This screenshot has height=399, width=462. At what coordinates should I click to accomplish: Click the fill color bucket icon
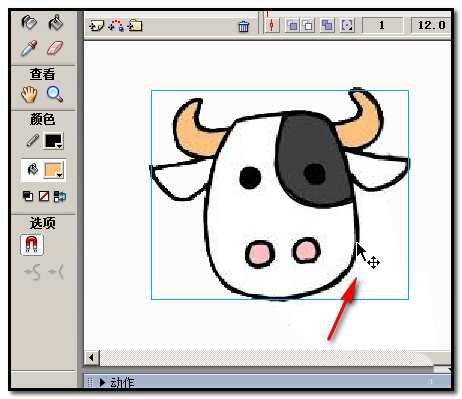(x=33, y=169)
